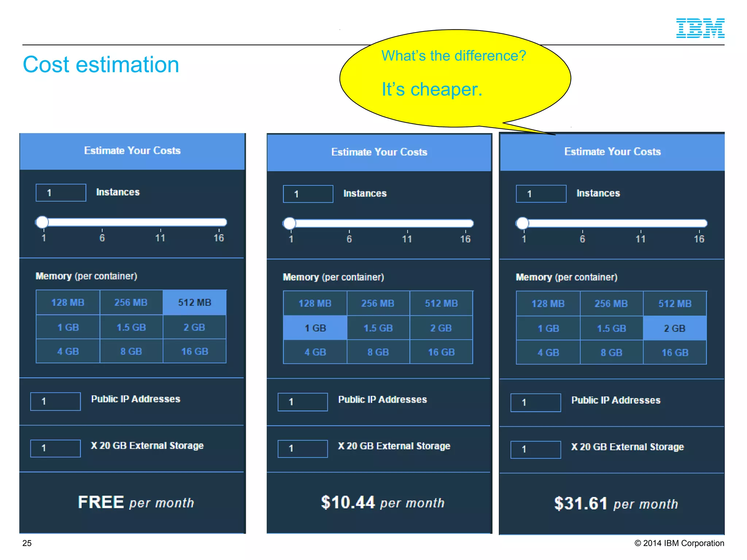
Task: Pick 4 GB in the $10.44 panel
Action: click(315, 352)
